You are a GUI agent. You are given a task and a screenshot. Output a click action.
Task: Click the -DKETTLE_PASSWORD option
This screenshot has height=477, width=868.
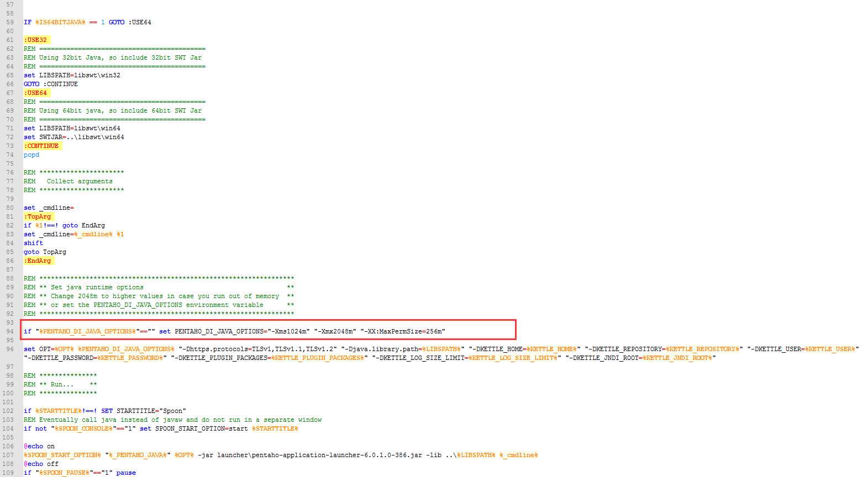[x=96, y=358]
